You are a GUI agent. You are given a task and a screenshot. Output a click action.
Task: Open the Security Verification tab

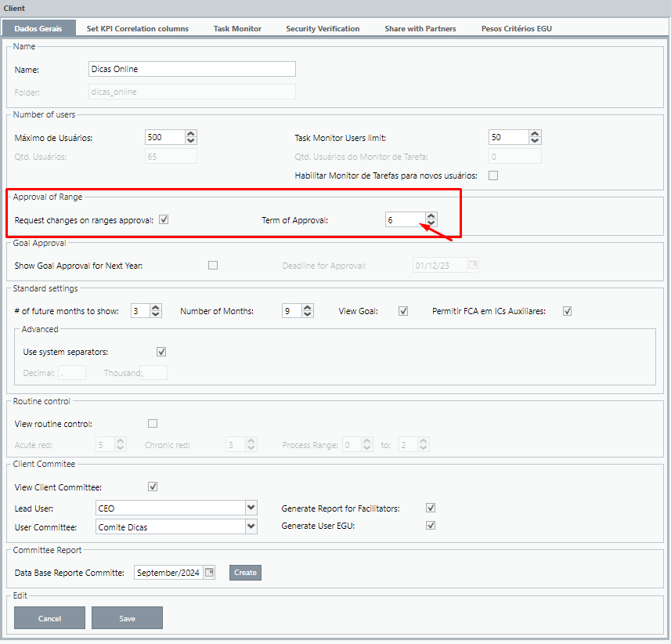click(x=323, y=28)
